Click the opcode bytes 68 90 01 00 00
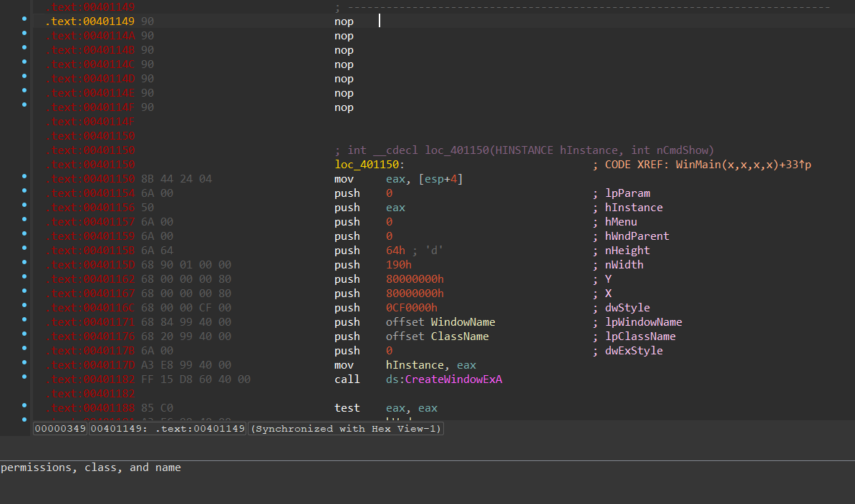The image size is (855, 504). click(x=186, y=265)
